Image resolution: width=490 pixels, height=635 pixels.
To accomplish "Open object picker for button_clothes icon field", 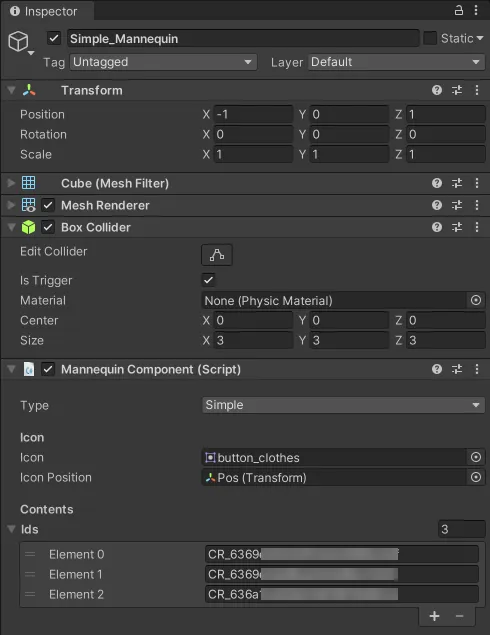I will [476, 457].
